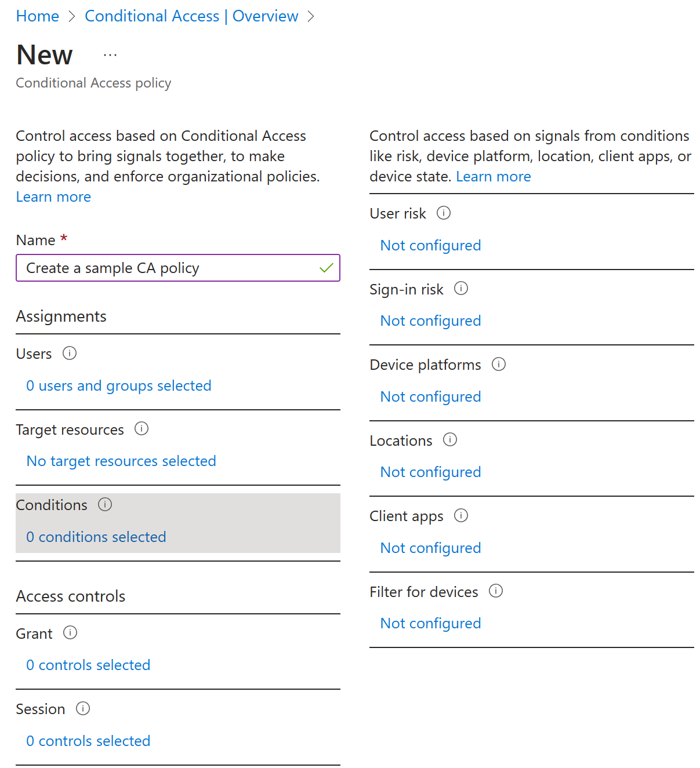Click the Device platforms info icon
Viewport: 700px width, 768px height.
pyautogui.click(x=499, y=365)
